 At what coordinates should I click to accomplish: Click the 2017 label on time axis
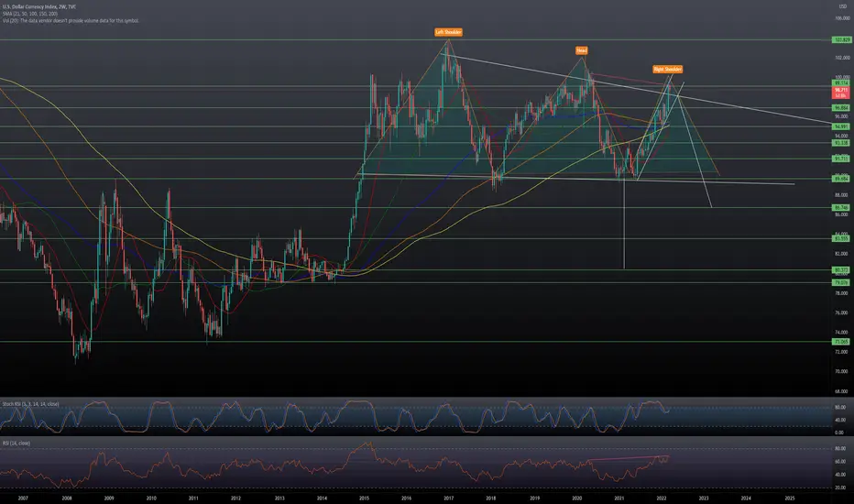point(449,498)
